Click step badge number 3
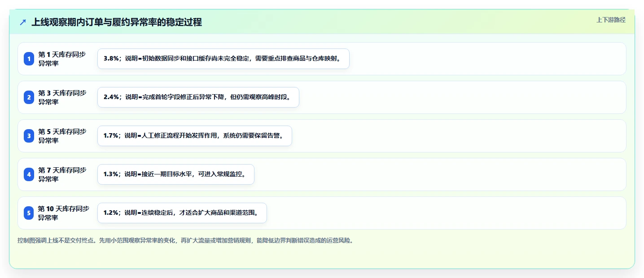 tap(29, 136)
